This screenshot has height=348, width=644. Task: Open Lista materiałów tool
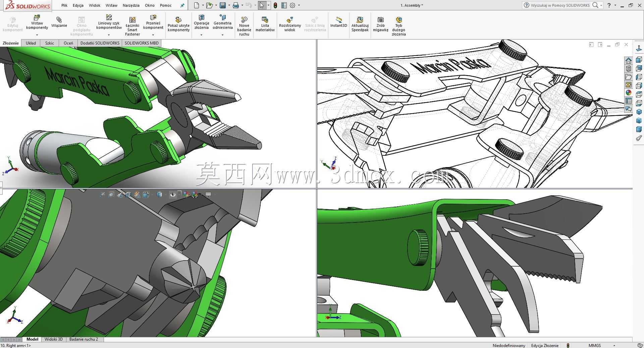pyautogui.click(x=265, y=24)
